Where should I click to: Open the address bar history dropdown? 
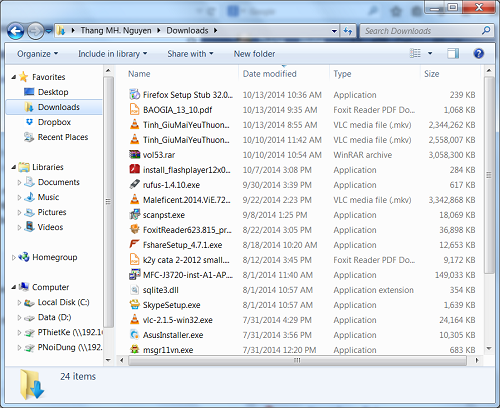(334, 31)
